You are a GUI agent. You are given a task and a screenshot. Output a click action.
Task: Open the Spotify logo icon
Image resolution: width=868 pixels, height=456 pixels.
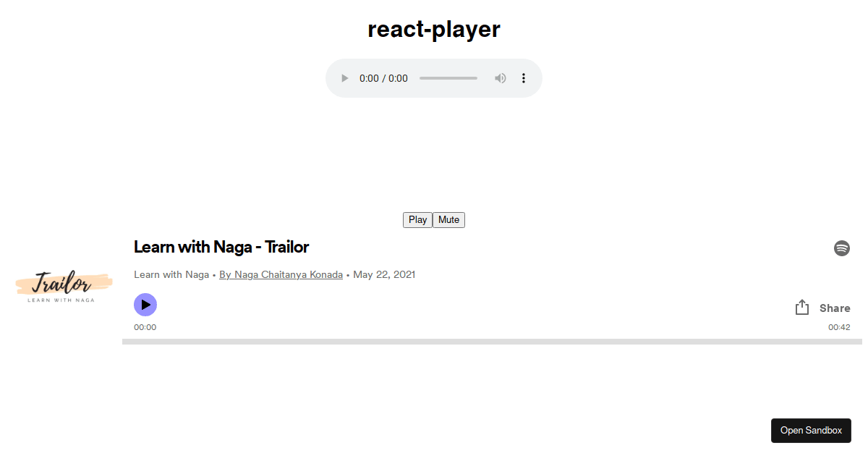click(x=842, y=248)
